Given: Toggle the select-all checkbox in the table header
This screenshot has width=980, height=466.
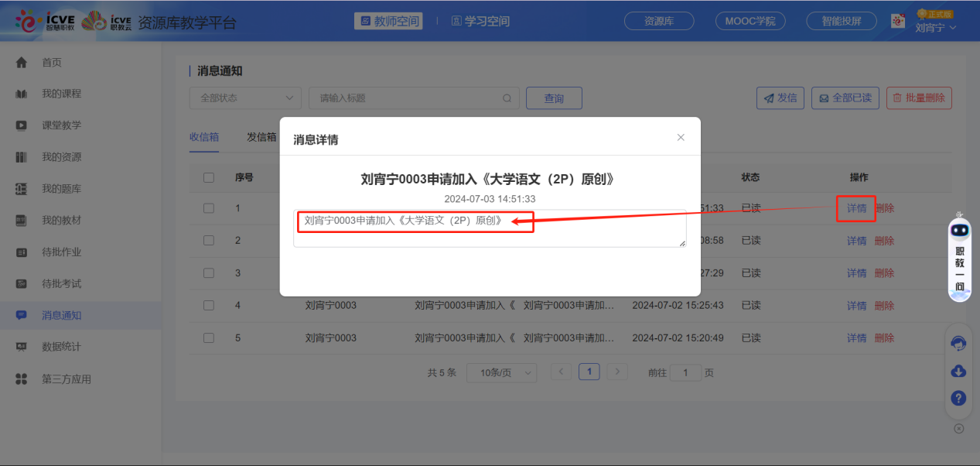Looking at the screenshot, I should (207, 176).
